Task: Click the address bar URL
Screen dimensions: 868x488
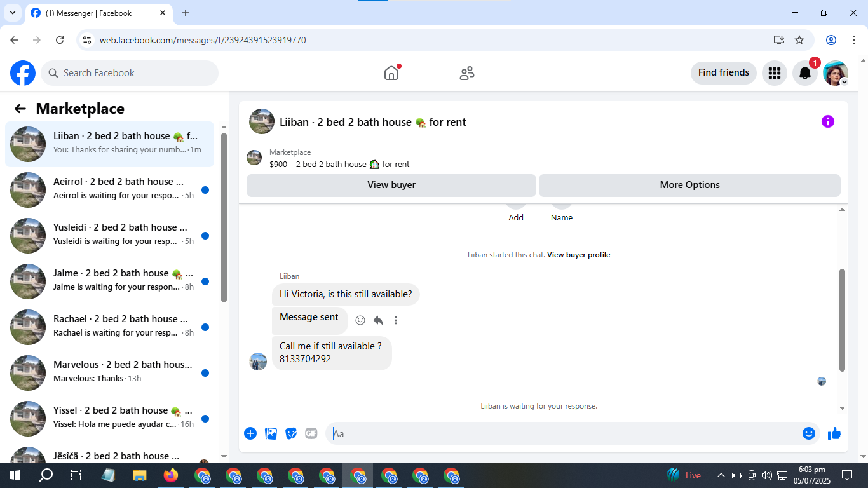Action: [203, 40]
